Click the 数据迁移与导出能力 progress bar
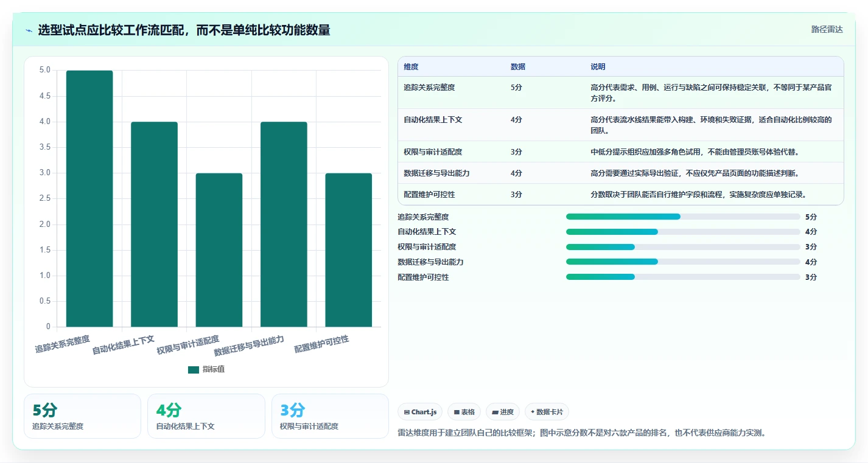 pos(683,262)
